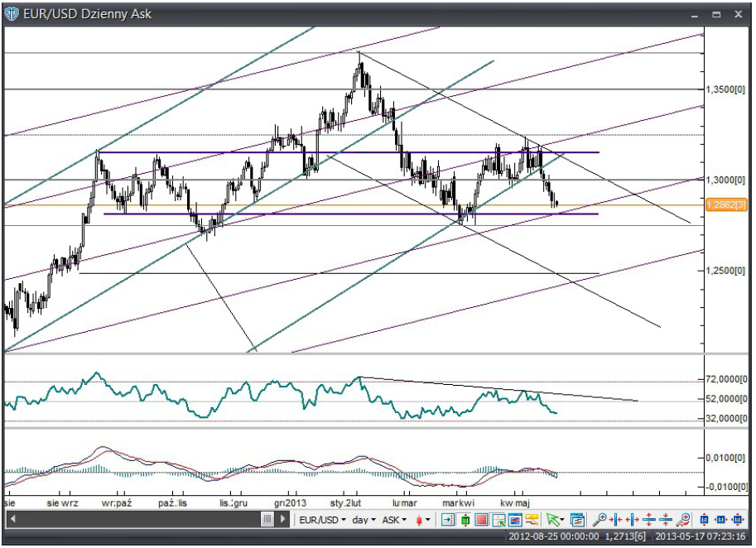Click the -0,0100 MACD axis label
Viewport: 756px width, 548px height.
(725, 487)
